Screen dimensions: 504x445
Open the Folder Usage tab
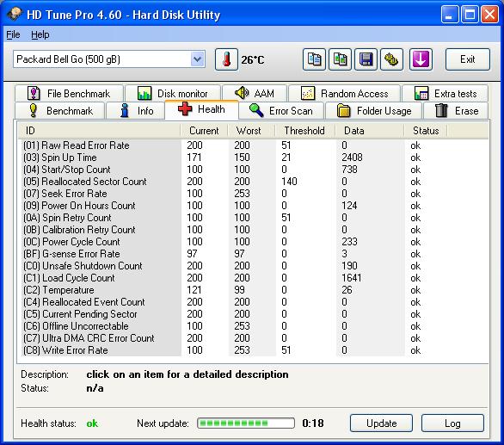coord(374,111)
